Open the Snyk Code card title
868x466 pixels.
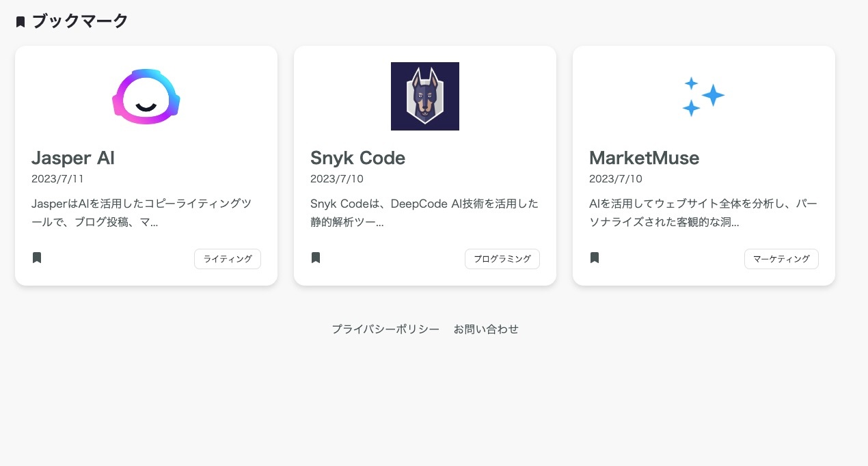(x=358, y=158)
